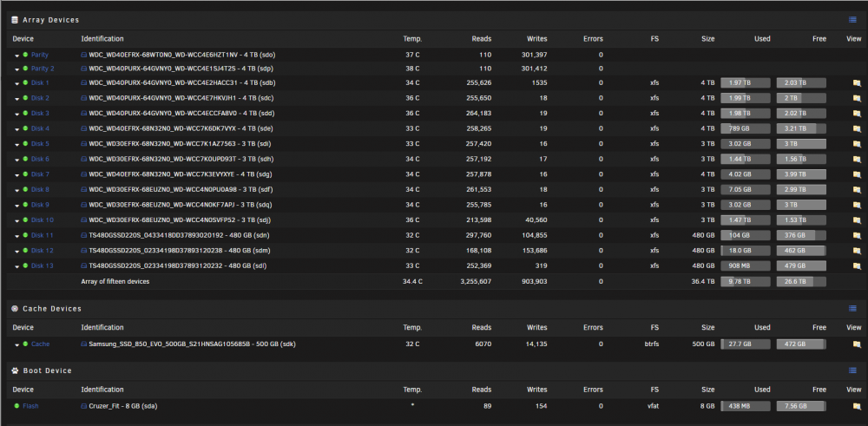Open the Parity 2 device link
The image size is (868, 426).
point(43,69)
